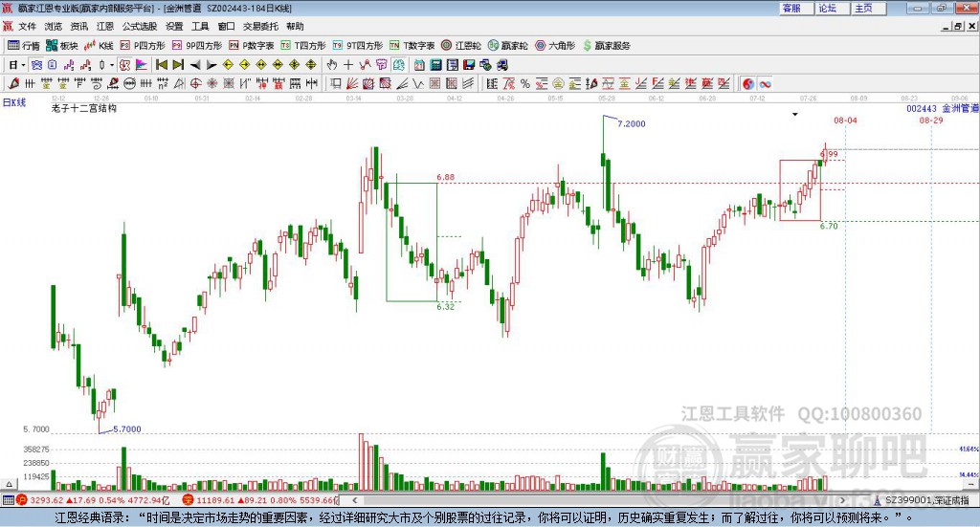The width and height of the screenshot is (980, 527).
Task: Switch to the K线 chart view
Action: point(100,46)
